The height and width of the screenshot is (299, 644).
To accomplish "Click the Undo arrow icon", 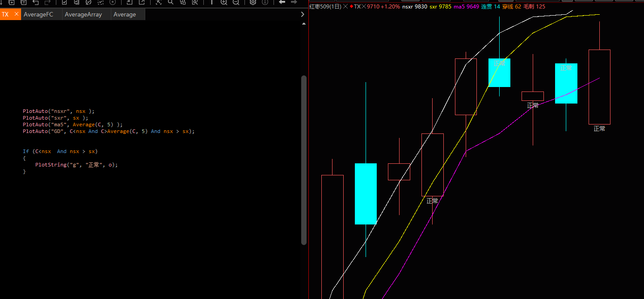I will pos(35,2).
